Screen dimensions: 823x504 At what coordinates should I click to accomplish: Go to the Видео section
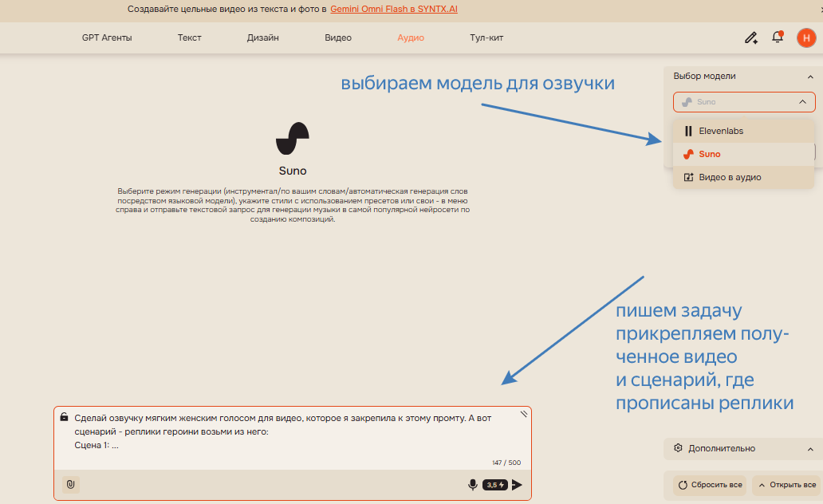(338, 37)
